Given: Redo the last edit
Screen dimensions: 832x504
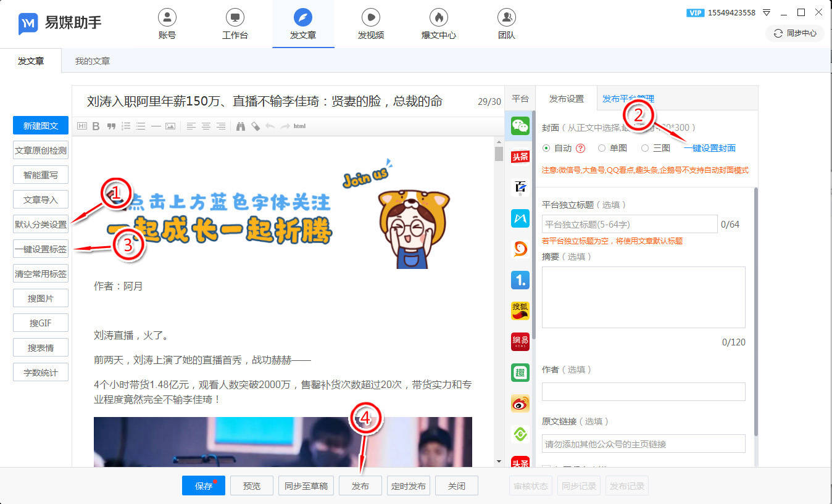Looking at the screenshot, I should 285,126.
